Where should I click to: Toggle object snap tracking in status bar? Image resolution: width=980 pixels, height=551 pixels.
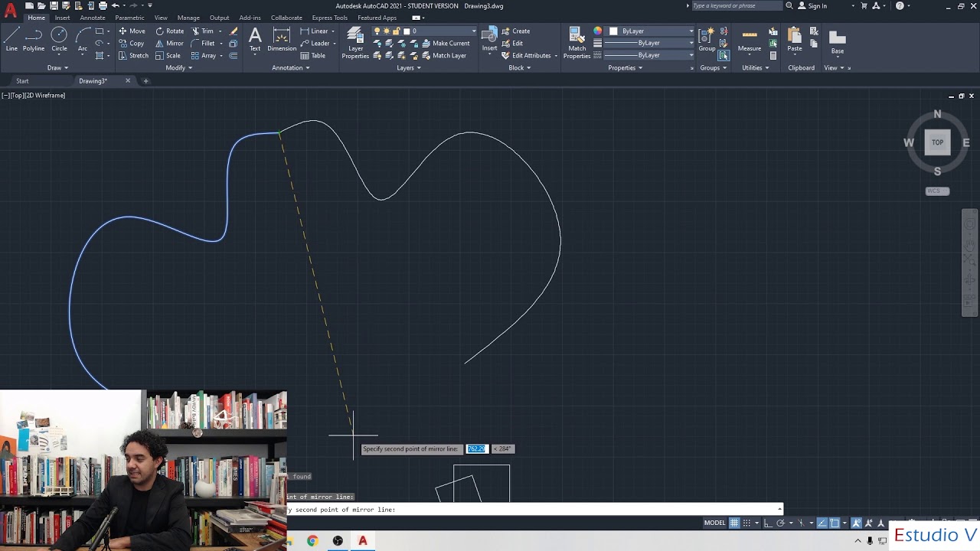click(822, 523)
